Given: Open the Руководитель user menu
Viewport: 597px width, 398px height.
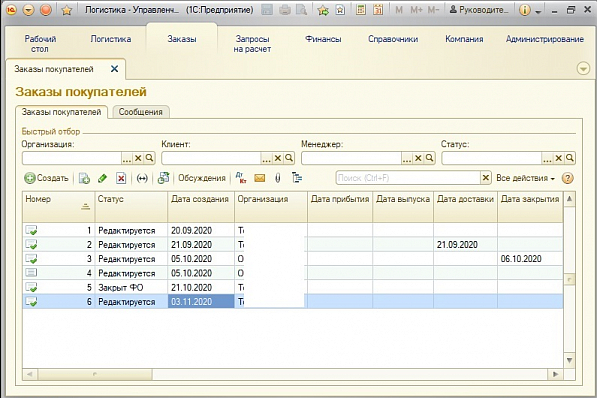Looking at the screenshot, I should pos(479,10).
